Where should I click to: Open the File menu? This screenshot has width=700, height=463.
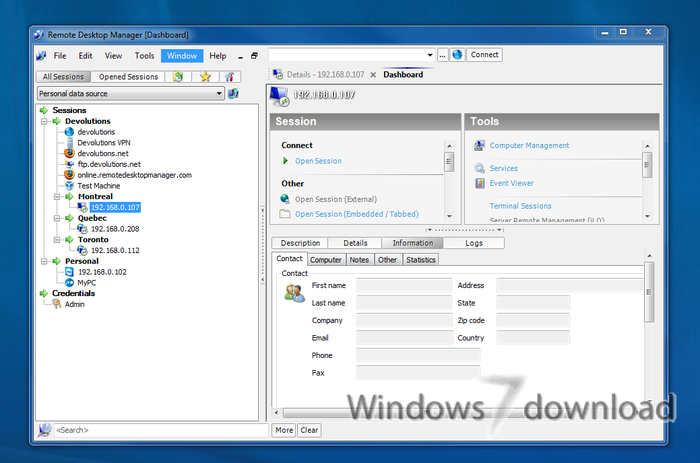60,56
